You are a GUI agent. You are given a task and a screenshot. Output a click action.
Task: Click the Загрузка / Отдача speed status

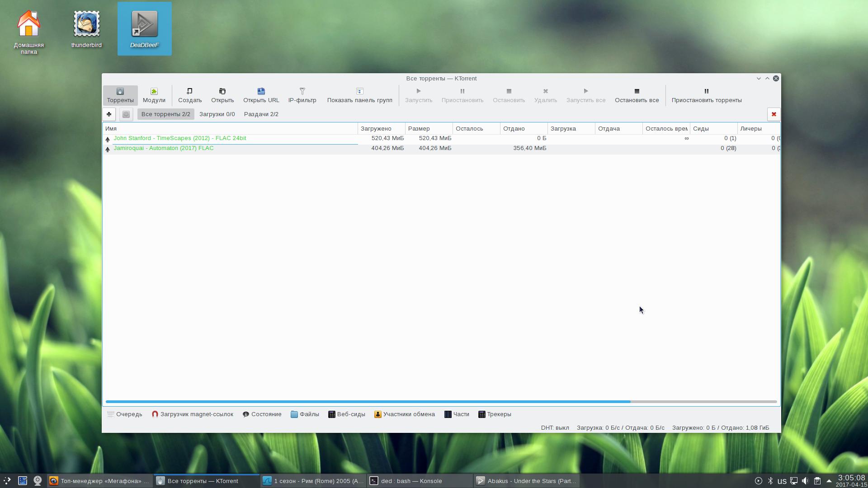point(621,428)
